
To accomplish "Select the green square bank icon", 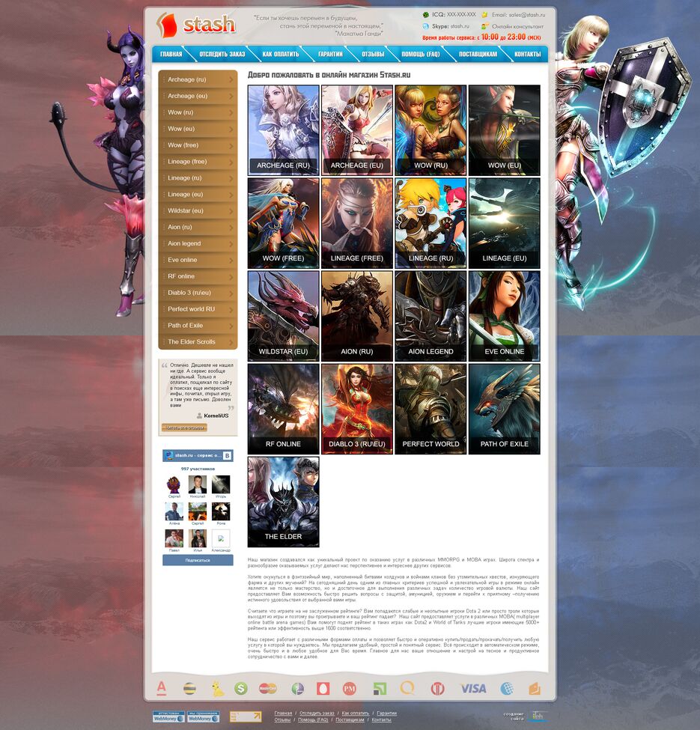I will [x=380, y=689].
